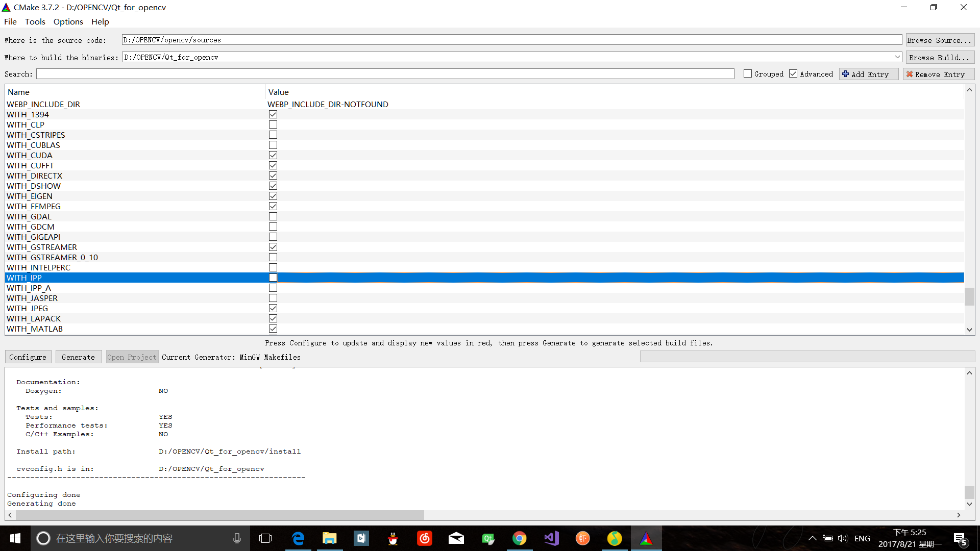The image size is (980, 551).
Task: Open the Action Center notifications icon
Action: coord(960,539)
